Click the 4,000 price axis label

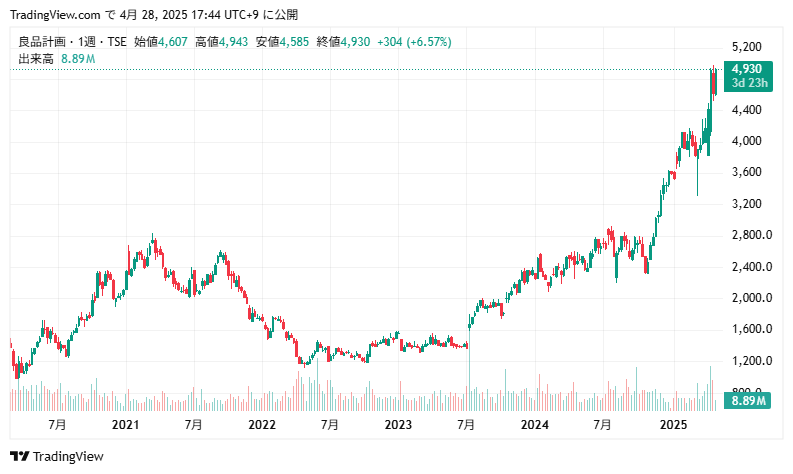point(746,141)
